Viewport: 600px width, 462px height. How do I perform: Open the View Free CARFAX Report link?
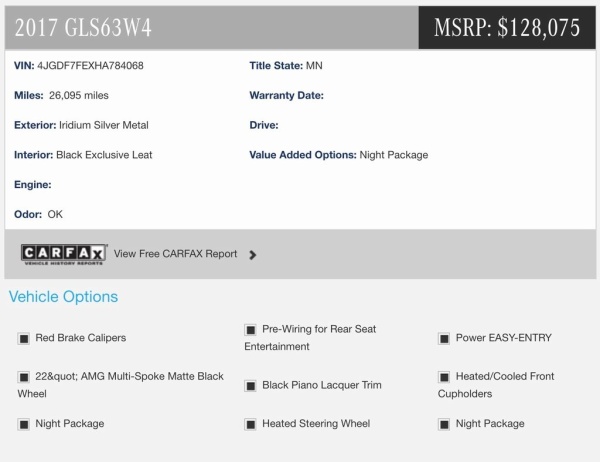(x=175, y=254)
